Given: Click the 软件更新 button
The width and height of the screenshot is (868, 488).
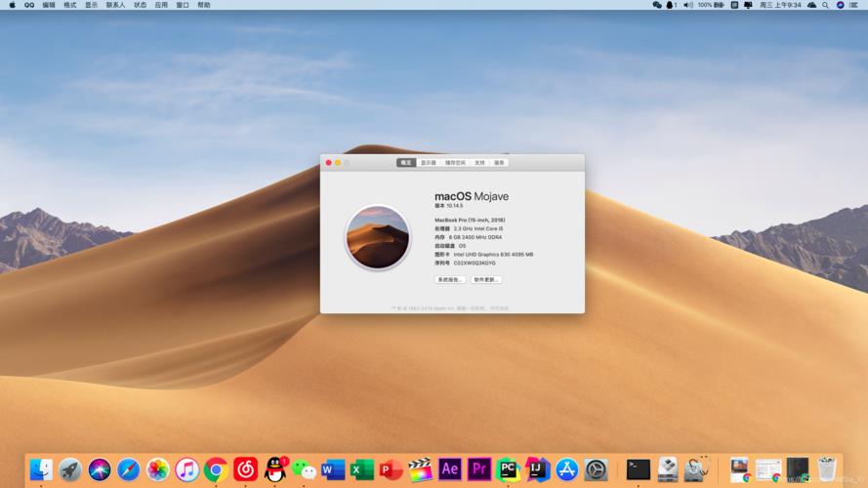Looking at the screenshot, I should pyautogui.click(x=486, y=279).
